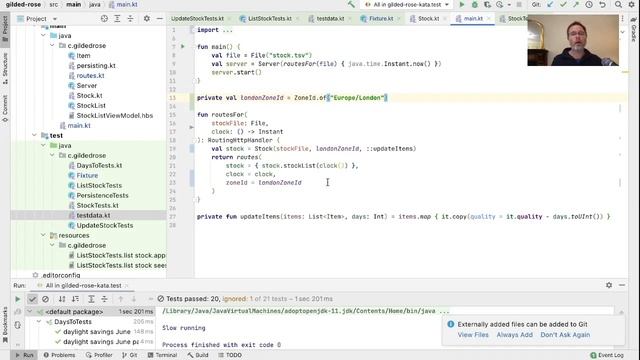Collapse the test folder

point(34,135)
